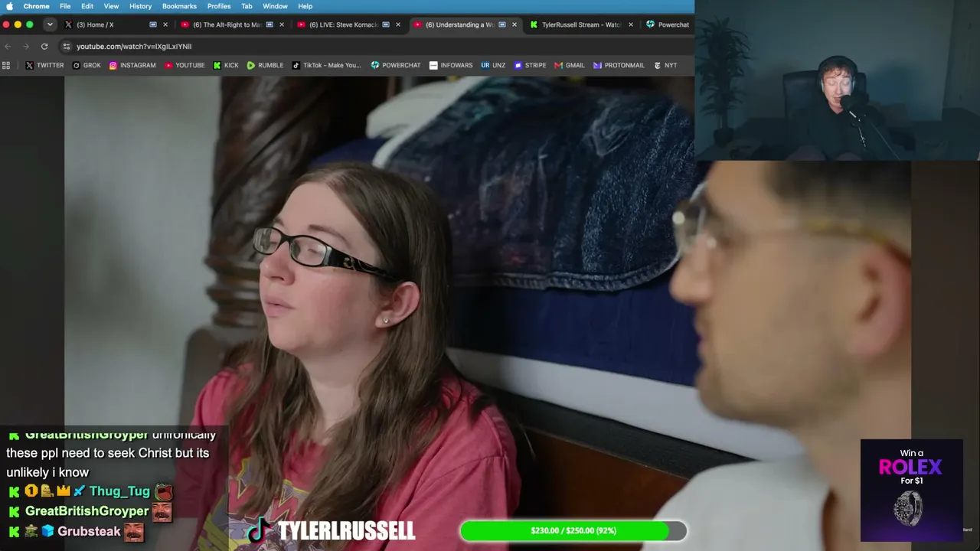Open the Tab menu

(247, 6)
